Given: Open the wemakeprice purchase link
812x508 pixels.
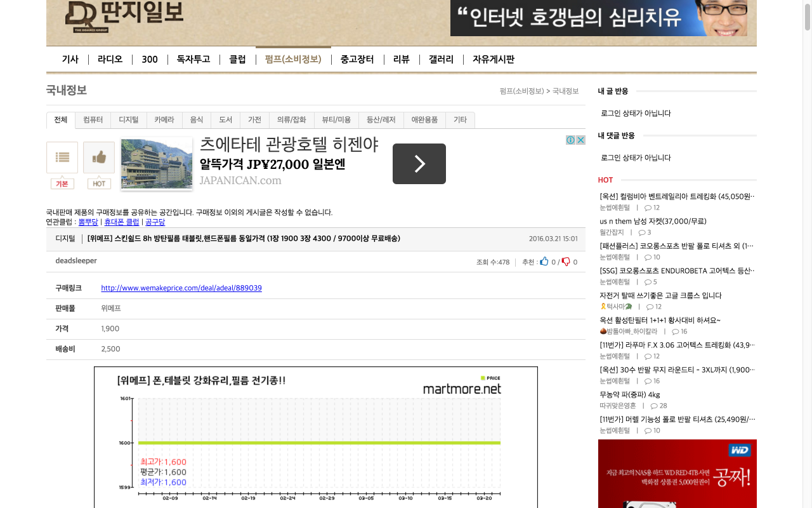Looking at the screenshot, I should point(181,288).
